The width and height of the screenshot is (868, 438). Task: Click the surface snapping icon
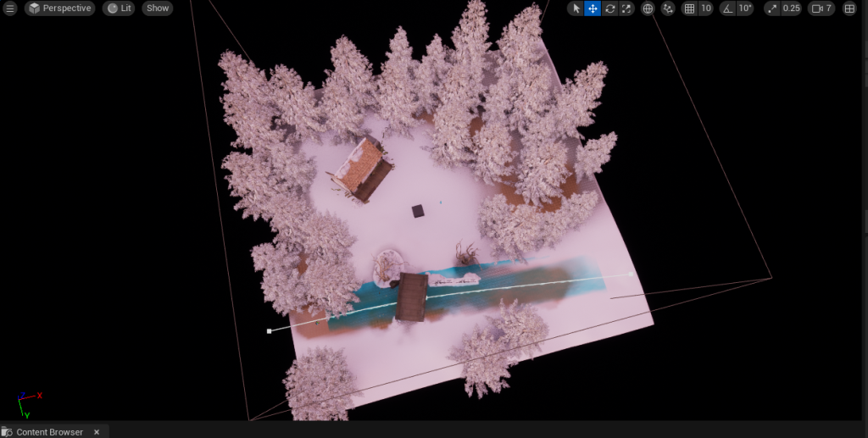click(x=668, y=8)
